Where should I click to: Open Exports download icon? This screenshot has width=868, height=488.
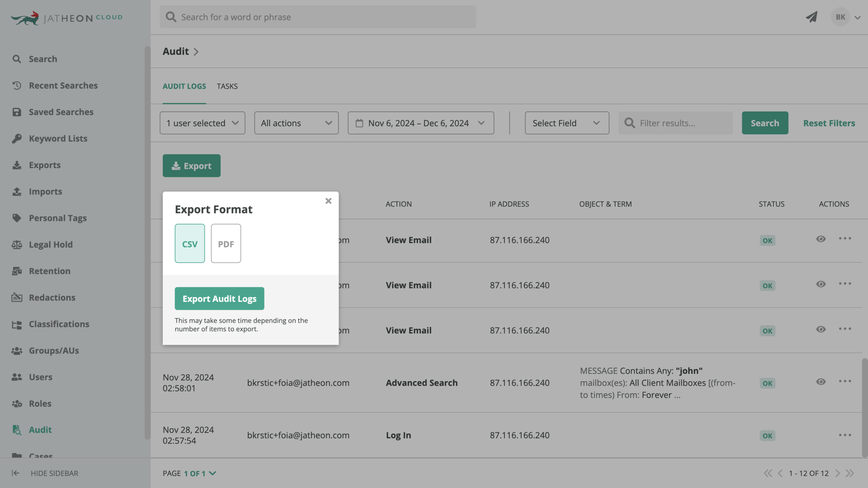[x=17, y=165]
